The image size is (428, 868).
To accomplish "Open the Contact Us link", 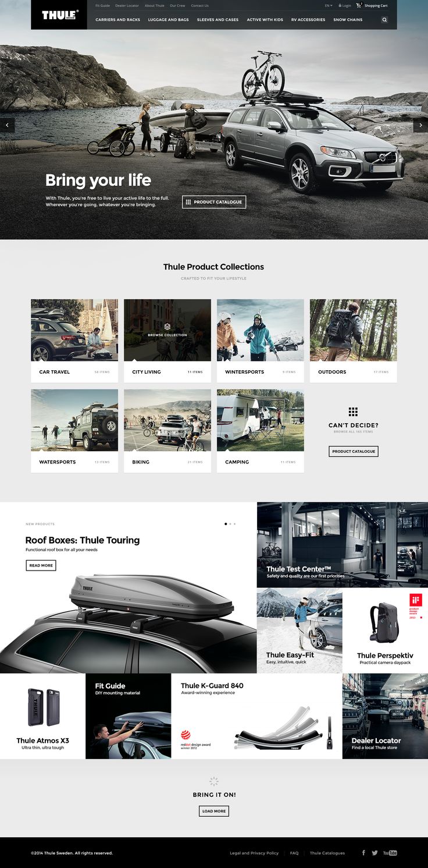I will point(199,6).
